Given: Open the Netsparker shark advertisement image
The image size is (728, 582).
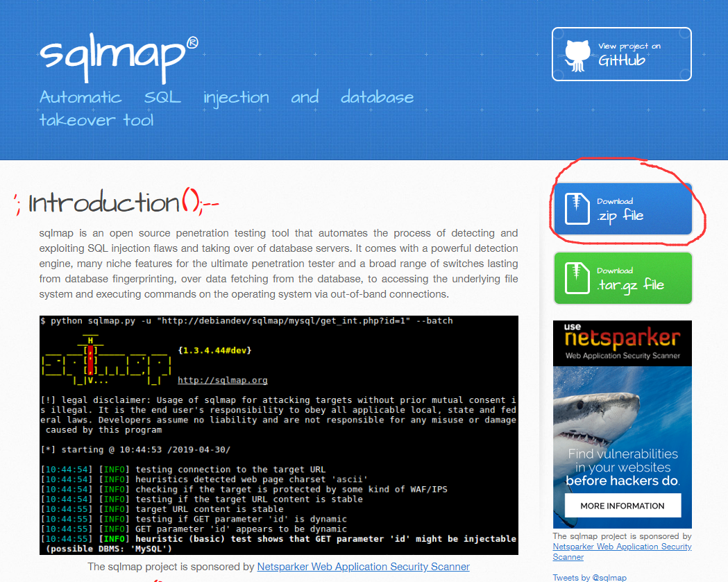Looking at the screenshot, I should [x=623, y=425].
